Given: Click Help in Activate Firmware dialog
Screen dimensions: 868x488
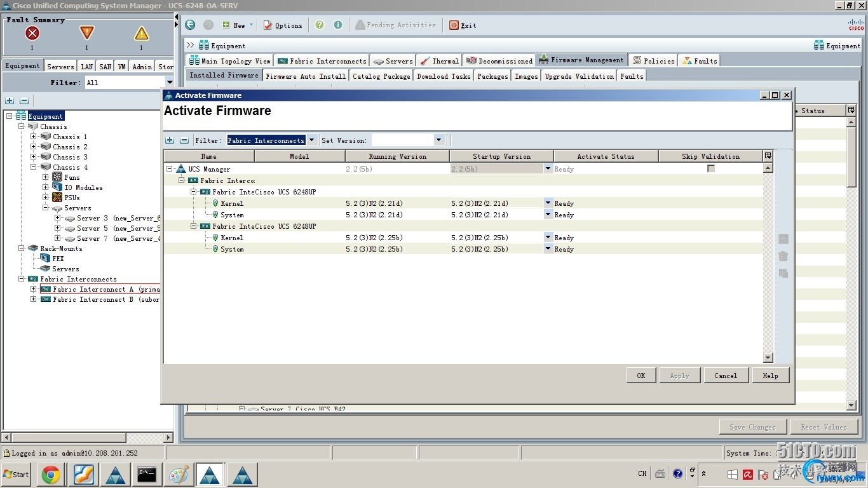Looking at the screenshot, I should 771,376.
